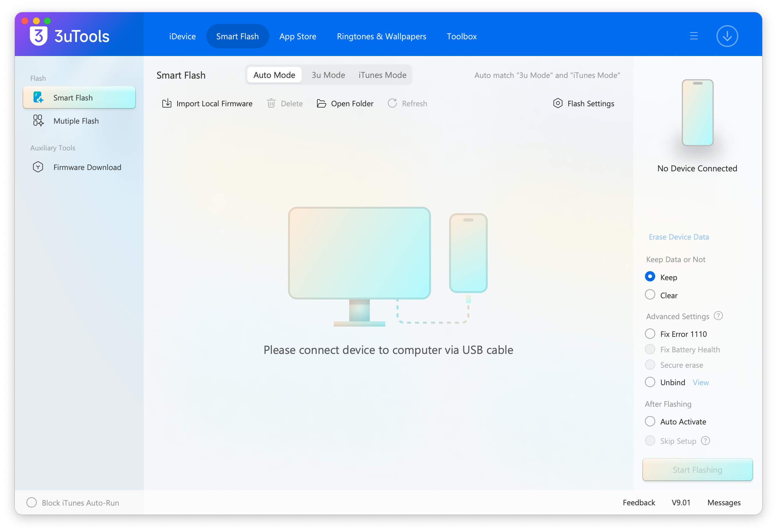
Task: Open the Smart Flash top tab
Action: click(x=237, y=36)
